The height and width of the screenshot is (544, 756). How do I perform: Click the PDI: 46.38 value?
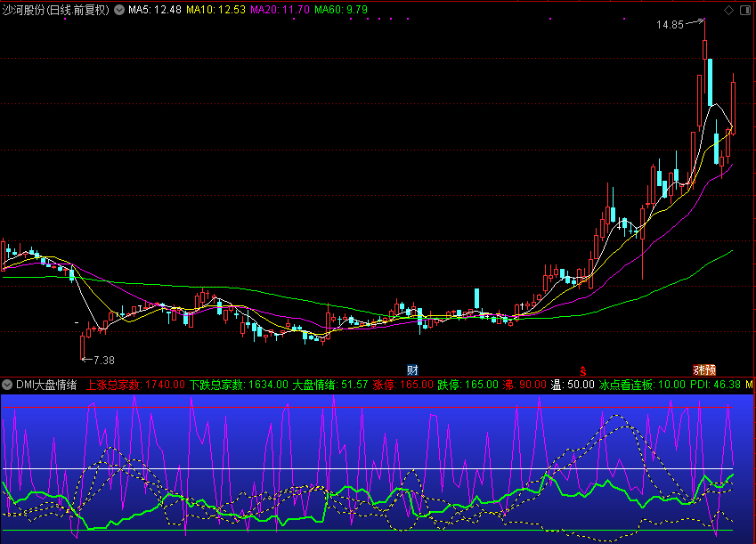(x=716, y=385)
